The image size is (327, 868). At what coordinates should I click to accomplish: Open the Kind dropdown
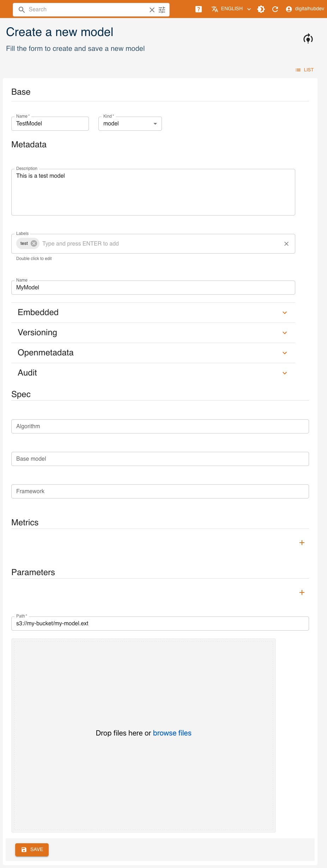pos(130,124)
